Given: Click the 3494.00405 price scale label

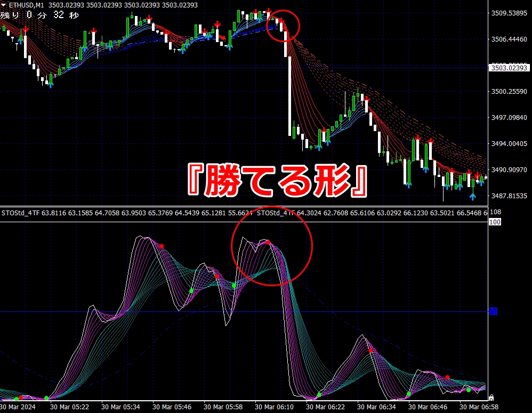Looking at the screenshot, I should (x=509, y=144).
